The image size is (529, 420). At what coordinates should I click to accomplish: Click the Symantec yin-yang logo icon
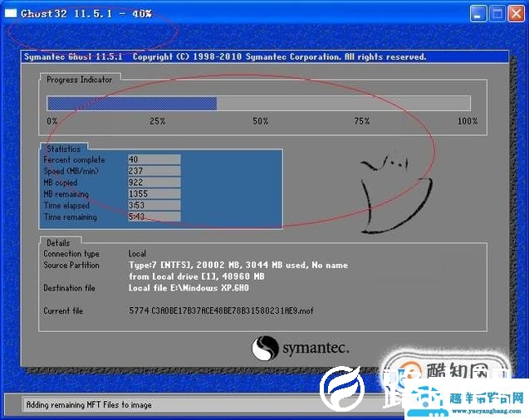(x=265, y=347)
